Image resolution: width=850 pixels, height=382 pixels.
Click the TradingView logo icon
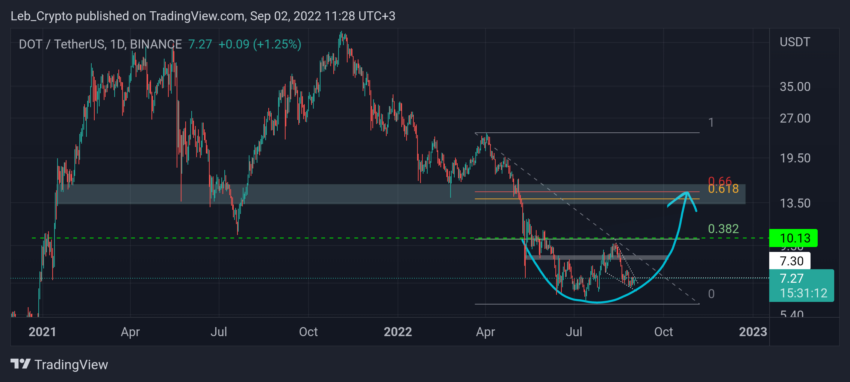(x=20, y=365)
